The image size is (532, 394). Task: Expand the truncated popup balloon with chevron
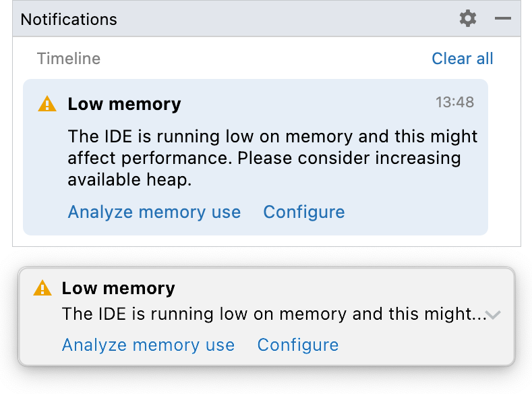point(494,314)
